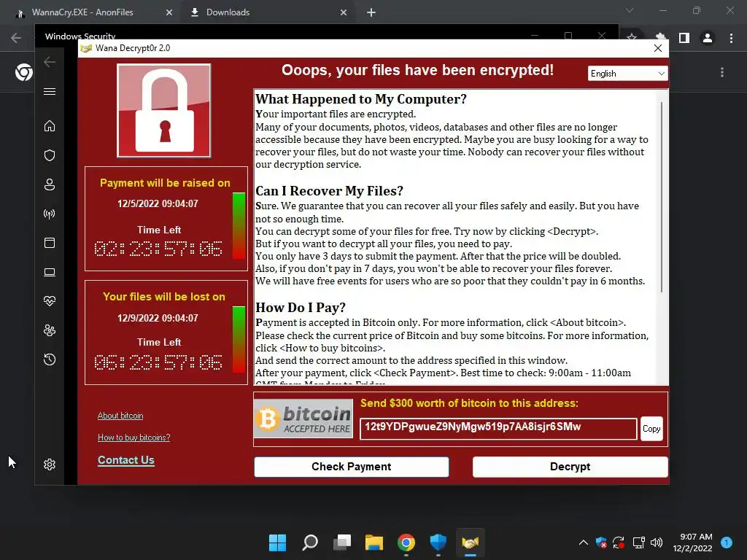Open Chrome three-dot menu

click(x=731, y=38)
